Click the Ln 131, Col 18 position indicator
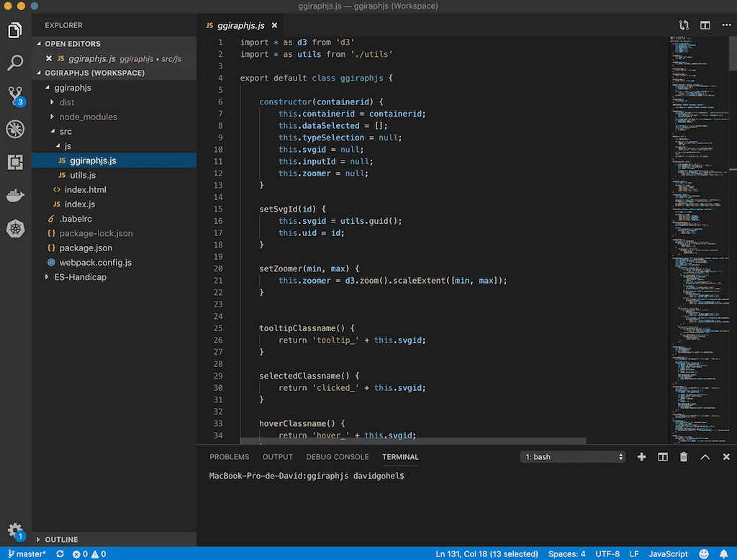This screenshot has height=560, width=737. coord(487,554)
